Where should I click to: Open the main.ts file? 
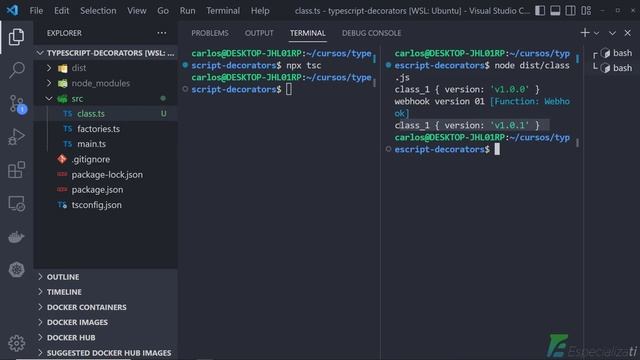coord(105,144)
